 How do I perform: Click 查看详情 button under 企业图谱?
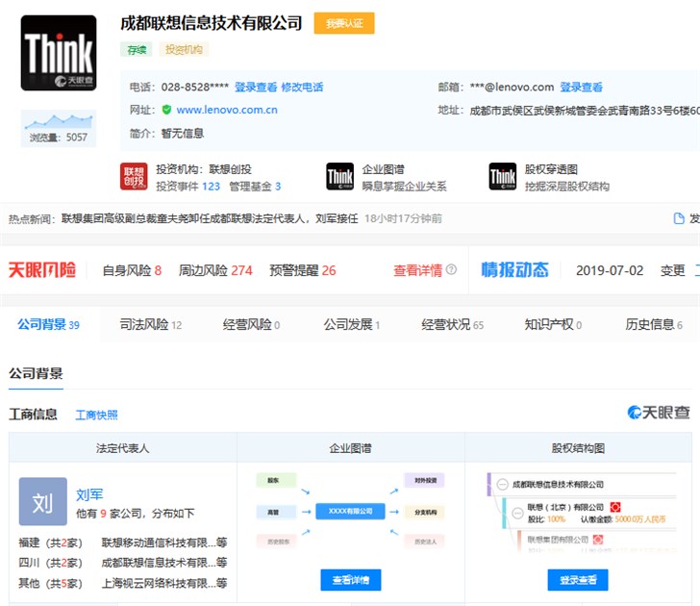click(350, 580)
